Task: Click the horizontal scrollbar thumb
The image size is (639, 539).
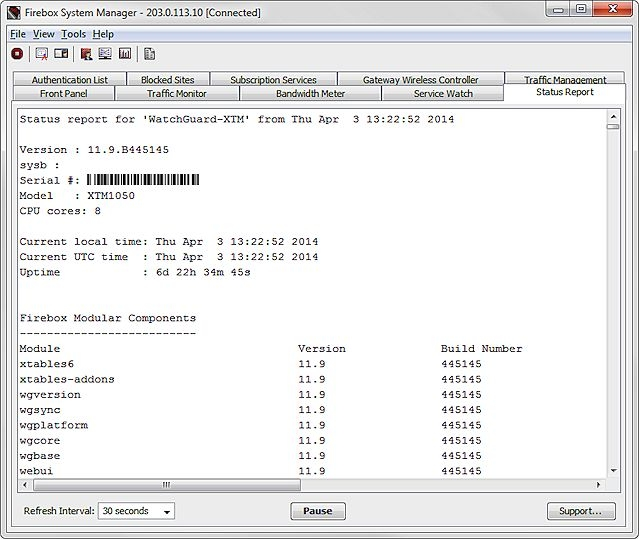Action: [x=166, y=485]
